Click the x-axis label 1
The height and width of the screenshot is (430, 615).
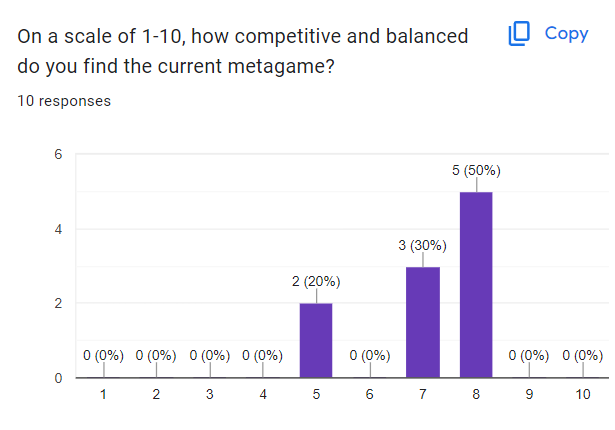click(103, 395)
